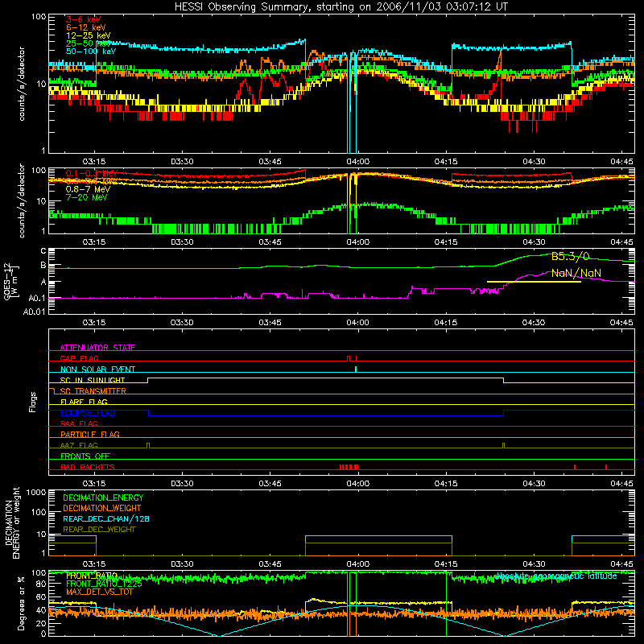Screen dimensions: 644x644
Task: Click the 'Degrees or %' axis label
Action: click(22, 603)
